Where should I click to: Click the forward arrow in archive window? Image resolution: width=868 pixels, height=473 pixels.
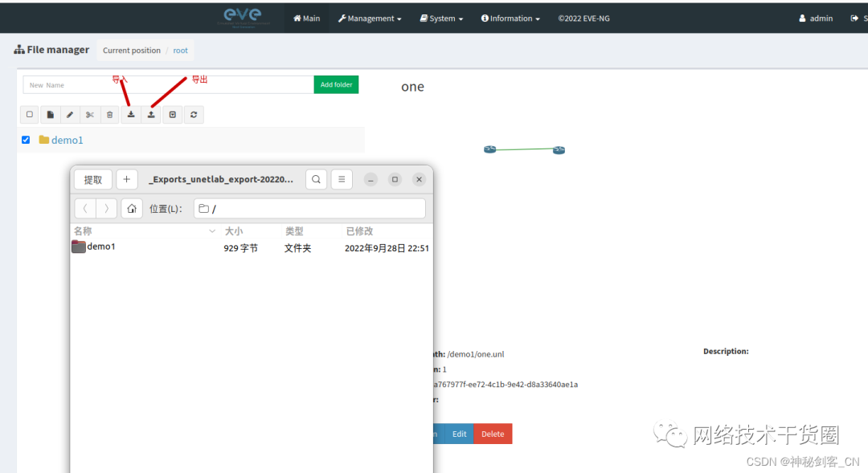pyautogui.click(x=106, y=209)
